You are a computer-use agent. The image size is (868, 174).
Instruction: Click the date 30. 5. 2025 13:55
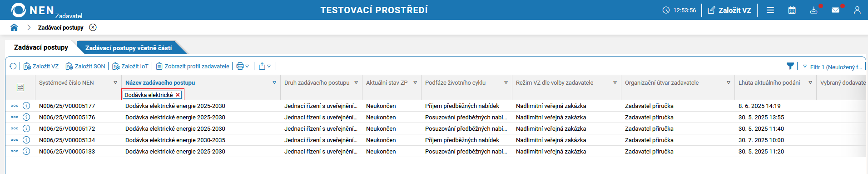761,117
